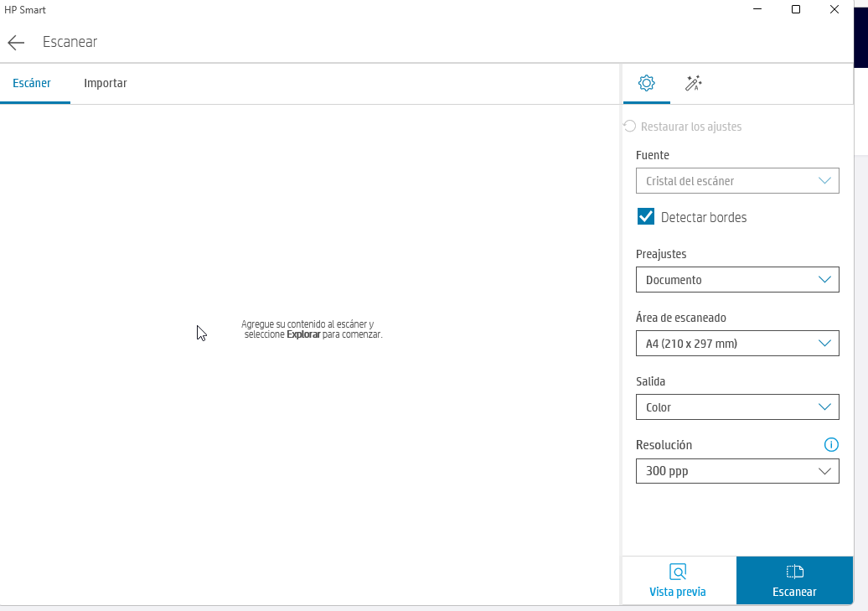868x611 pixels.
Task: Open the Área de escaneado A4 dropdown
Action: tap(737, 344)
